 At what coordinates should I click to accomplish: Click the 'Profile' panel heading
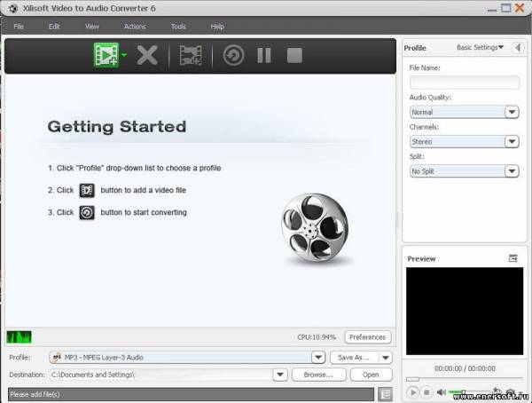pos(415,48)
